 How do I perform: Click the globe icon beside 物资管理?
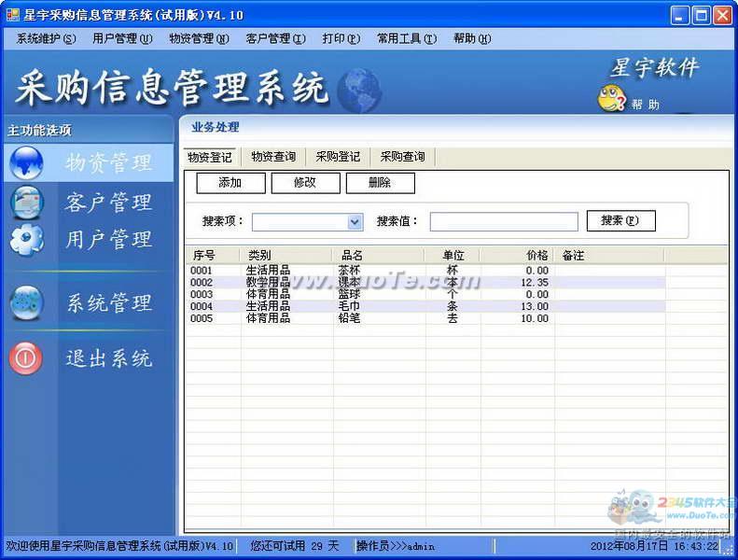coord(26,163)
